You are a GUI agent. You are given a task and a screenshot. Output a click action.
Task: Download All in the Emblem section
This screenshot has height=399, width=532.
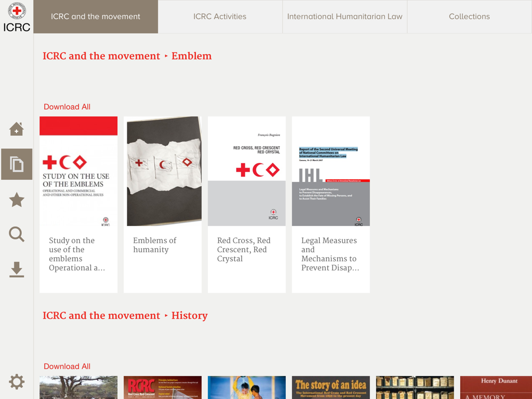pyautogui.click(x=67, y=107)
